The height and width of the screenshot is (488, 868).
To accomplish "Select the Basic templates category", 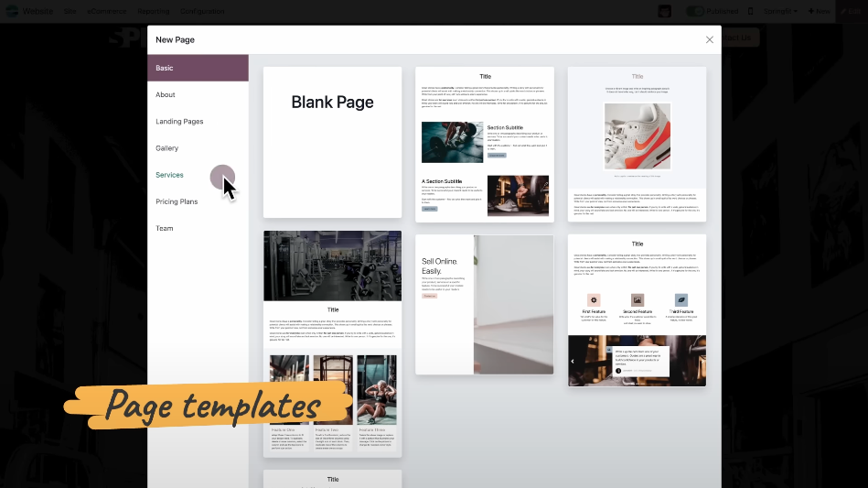I will pyautogui.click(x=198, y=68).
